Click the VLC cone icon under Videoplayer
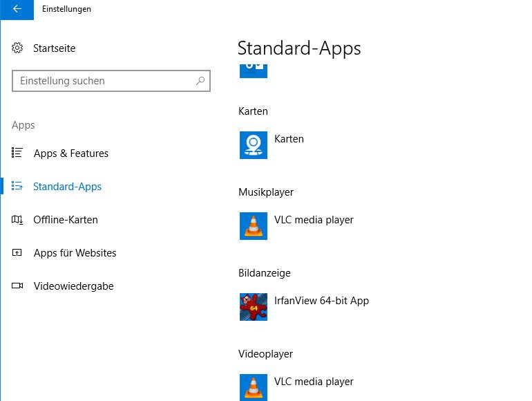532x401 pixels. point(254,387)
